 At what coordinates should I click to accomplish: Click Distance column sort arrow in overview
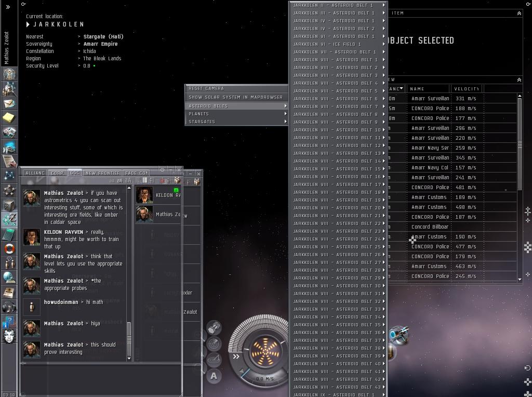pyautogui.click(x=402, y=88)
